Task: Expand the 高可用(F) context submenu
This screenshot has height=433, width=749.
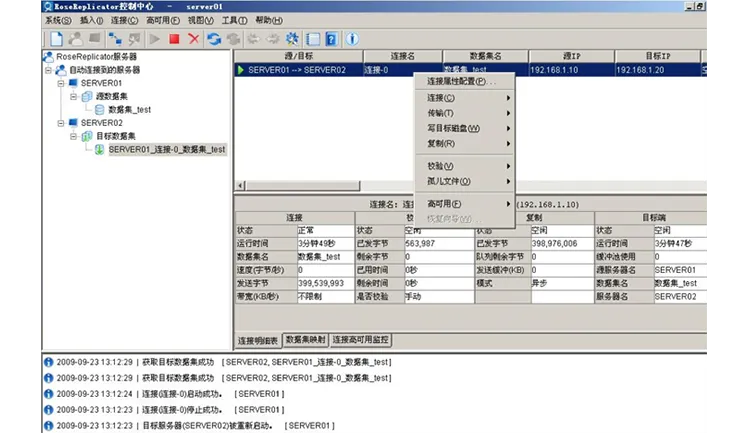Action: pyautogui.click(x=464, y=204)
